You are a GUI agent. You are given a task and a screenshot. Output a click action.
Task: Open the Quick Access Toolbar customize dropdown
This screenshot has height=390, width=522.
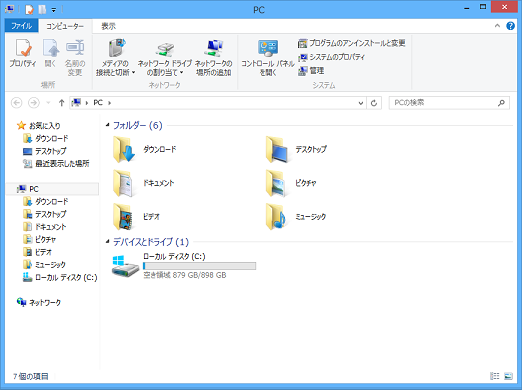(54, 10)
